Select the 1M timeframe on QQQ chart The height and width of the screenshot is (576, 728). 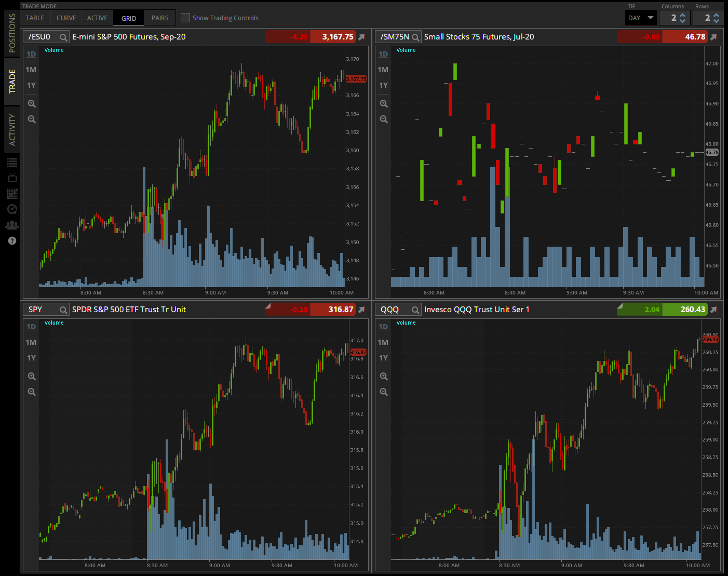coord(383,342)
